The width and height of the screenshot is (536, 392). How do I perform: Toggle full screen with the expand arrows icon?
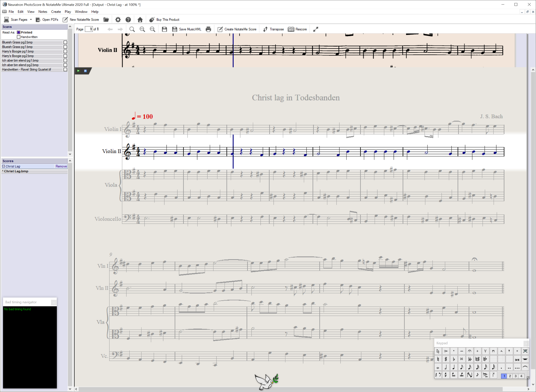click(315, 29)
